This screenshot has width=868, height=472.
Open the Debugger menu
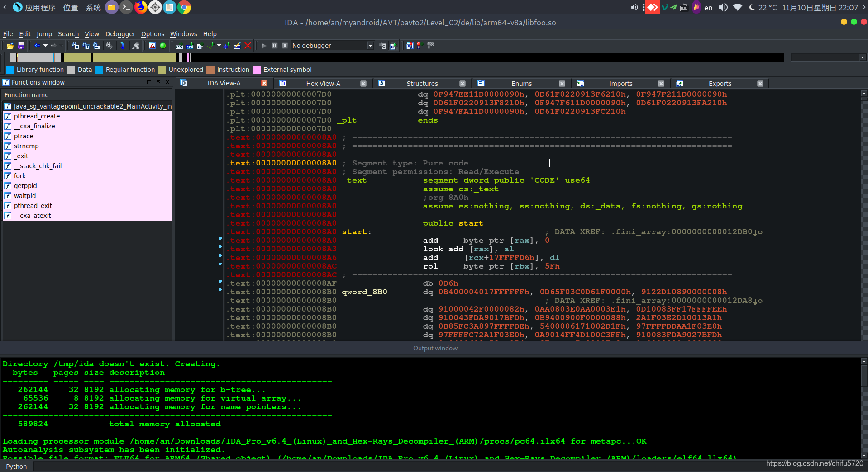pyautogui.click(x=120, y=34)
